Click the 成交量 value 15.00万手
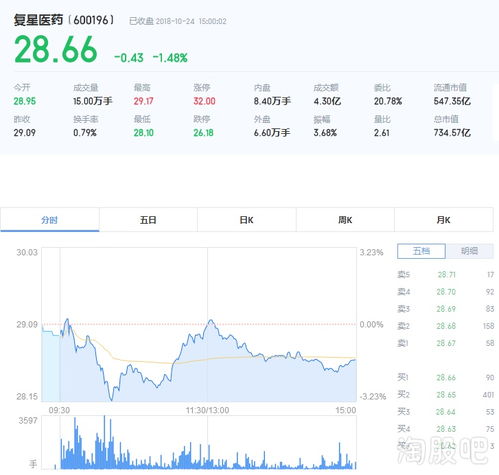This screenshot has height=475, width=499. [93, 101]
